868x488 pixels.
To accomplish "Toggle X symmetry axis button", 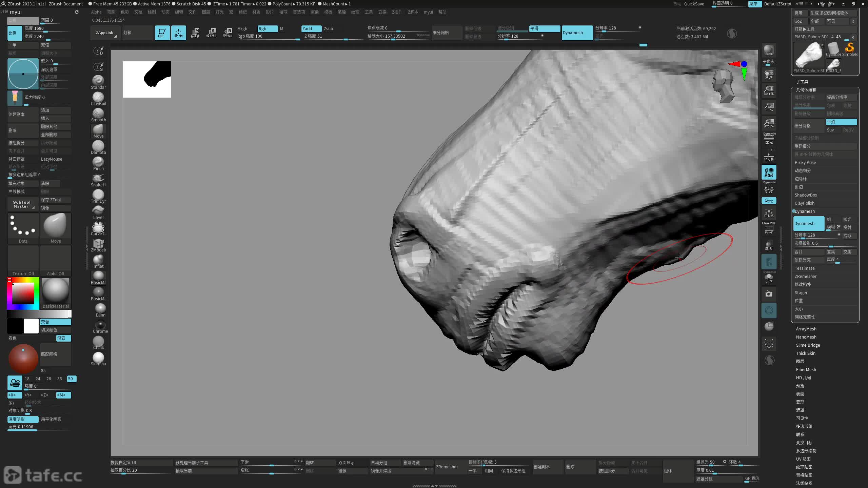I will (14, 395).
